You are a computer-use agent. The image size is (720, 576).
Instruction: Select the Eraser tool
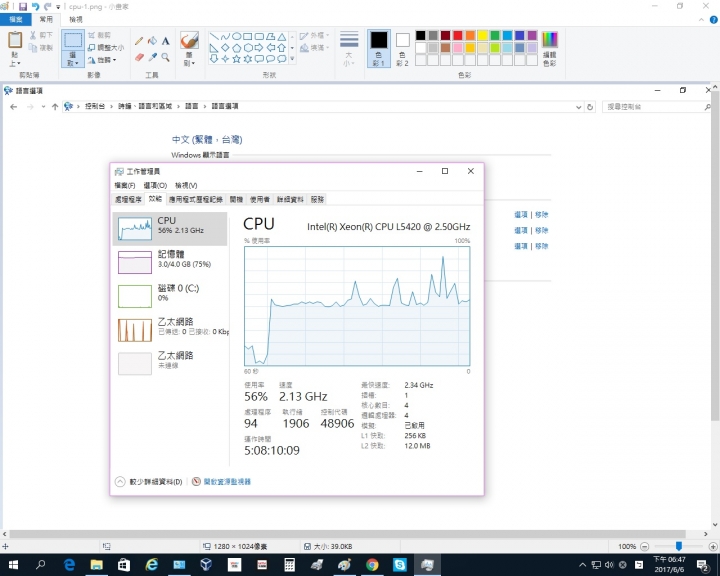(x=139, y=57)
